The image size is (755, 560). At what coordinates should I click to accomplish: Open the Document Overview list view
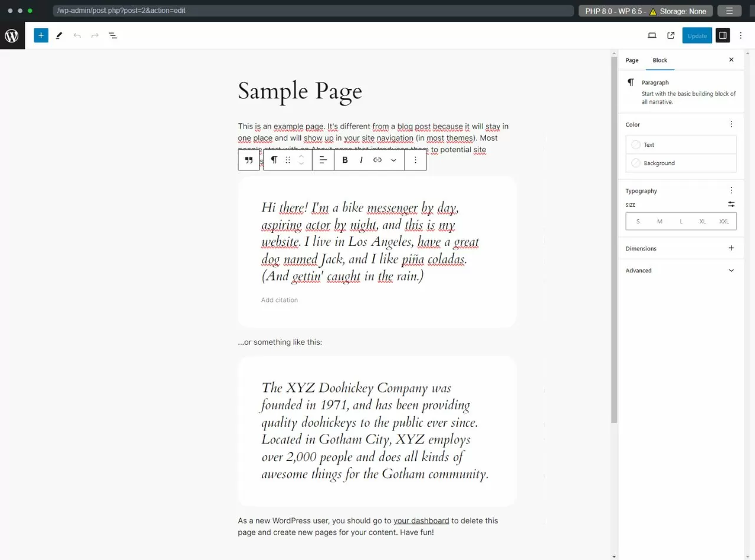coord(113,35)
